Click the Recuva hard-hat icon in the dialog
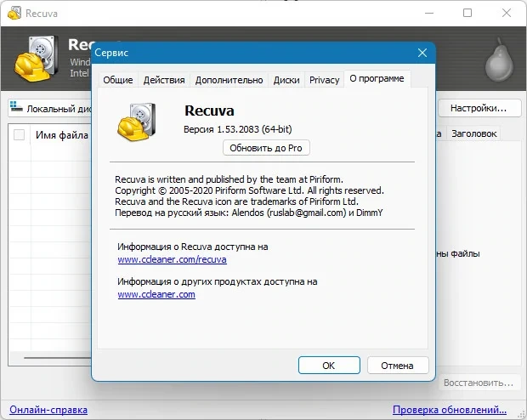 coord(137,122)
